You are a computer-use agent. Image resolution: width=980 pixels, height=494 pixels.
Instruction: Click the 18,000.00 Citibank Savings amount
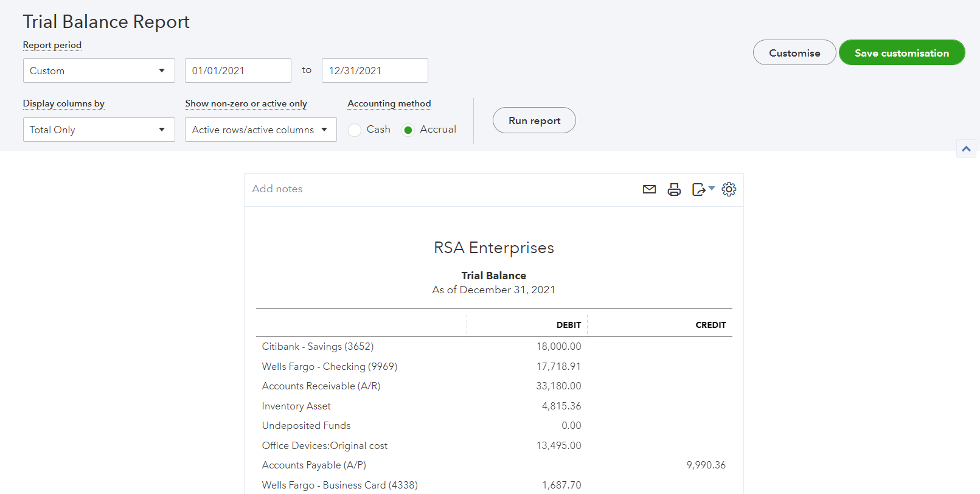558,347
